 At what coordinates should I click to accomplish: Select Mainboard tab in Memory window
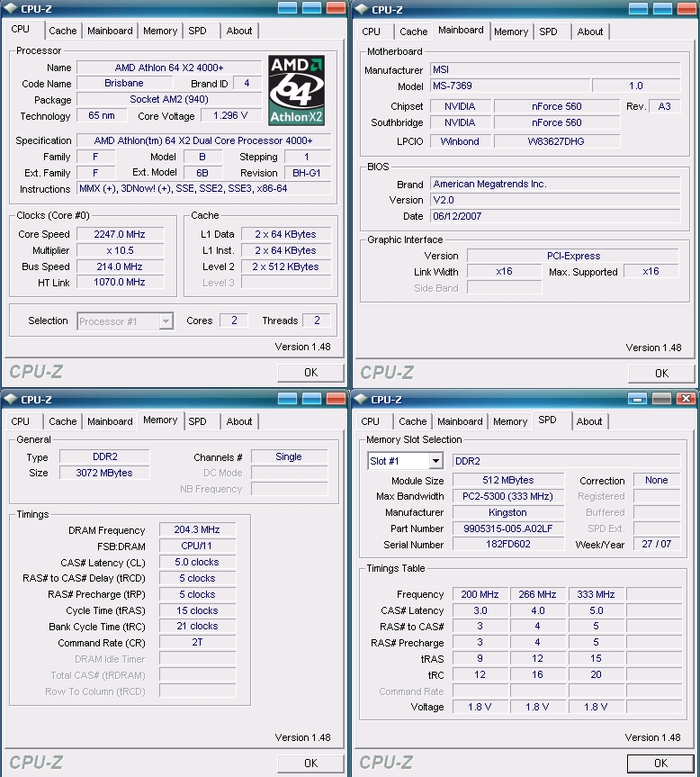click(110, 421)
